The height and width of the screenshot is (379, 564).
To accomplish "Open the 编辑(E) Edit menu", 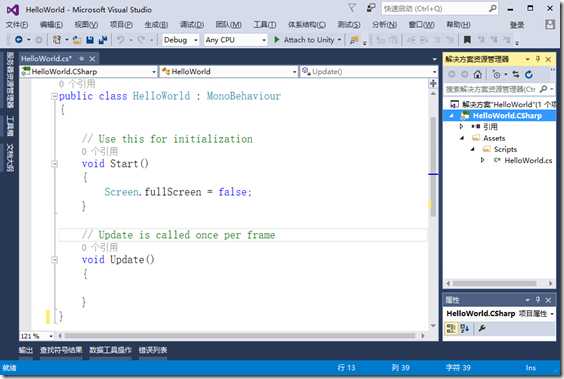I will 51,24.
